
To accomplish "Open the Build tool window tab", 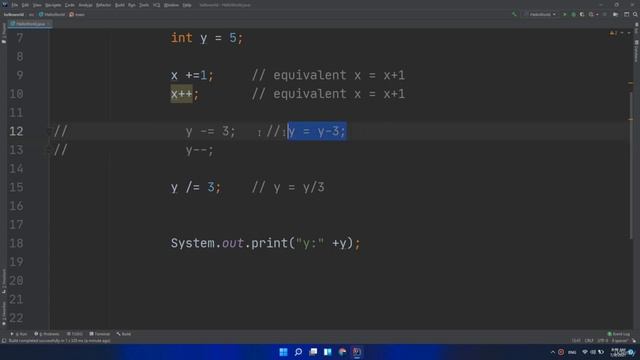I will 124,334.
